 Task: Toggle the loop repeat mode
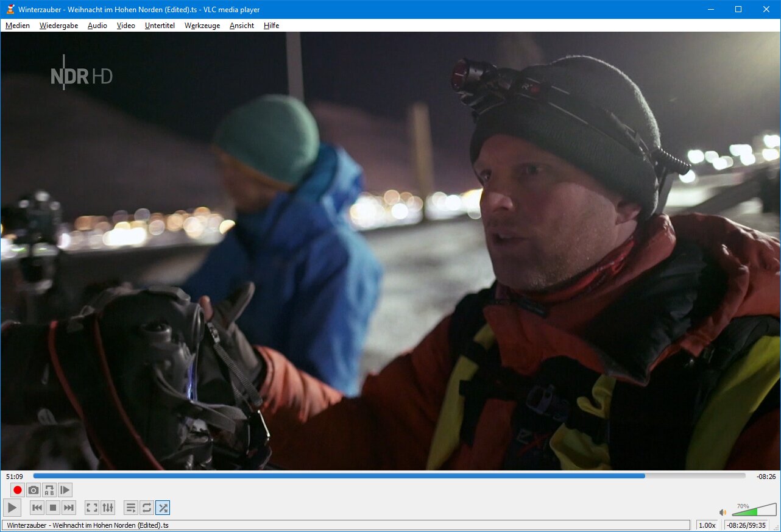146,508
